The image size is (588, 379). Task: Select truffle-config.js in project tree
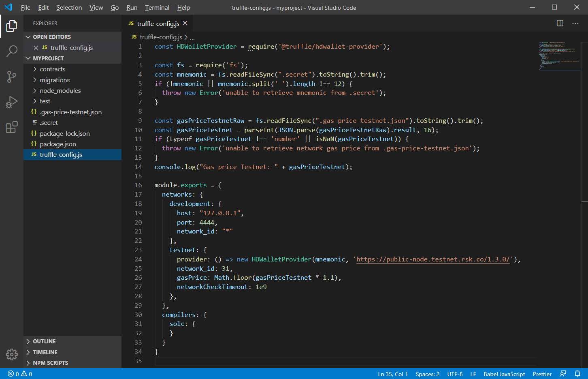72,154
